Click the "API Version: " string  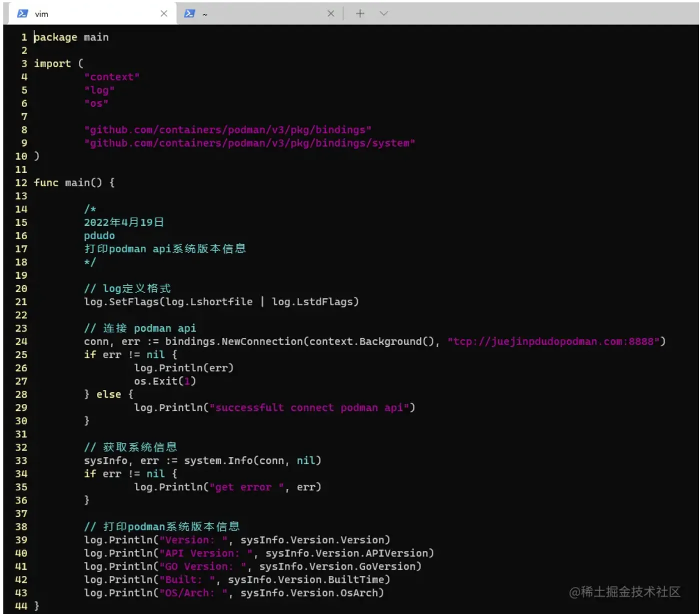coord(206,553)
